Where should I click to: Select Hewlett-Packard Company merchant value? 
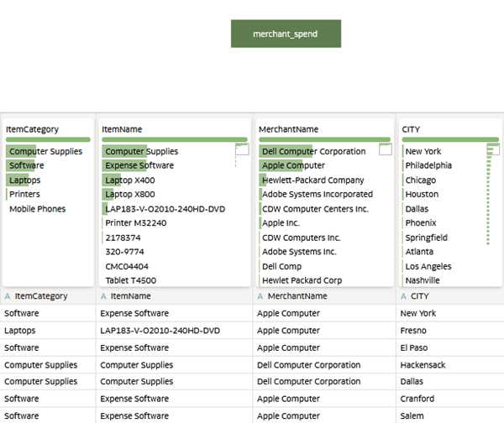click(x=313, y=180)
